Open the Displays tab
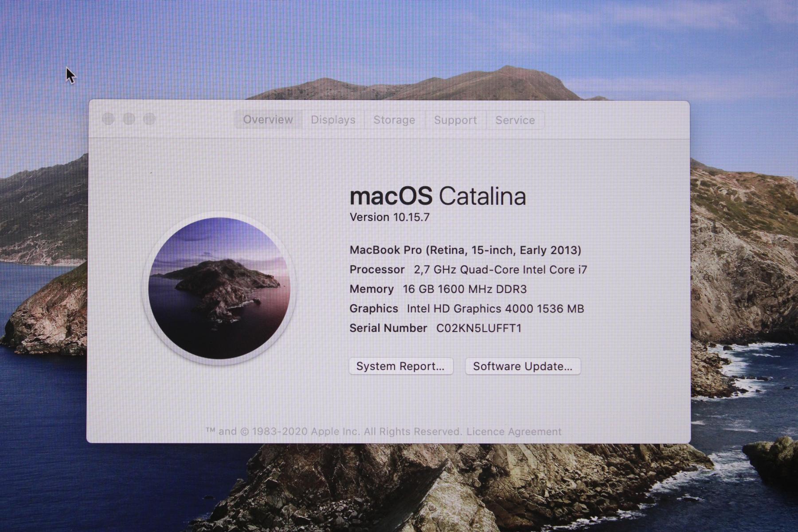The height and width of the screenshot is (532, 798). pos(333,120)
